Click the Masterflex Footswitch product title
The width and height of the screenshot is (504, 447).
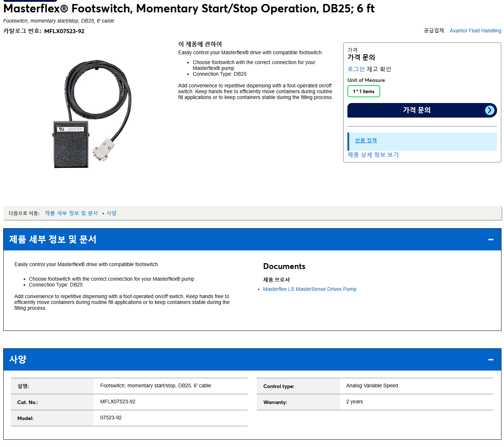(x=189, y=8)
